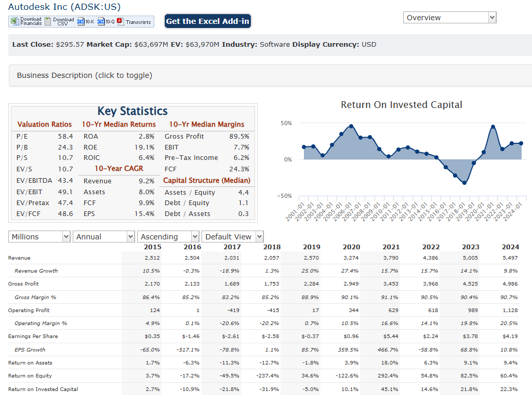Click the 2024 revenue value 5,497
532x404 pixels.
pyautogui.click(x=510, y=258)
